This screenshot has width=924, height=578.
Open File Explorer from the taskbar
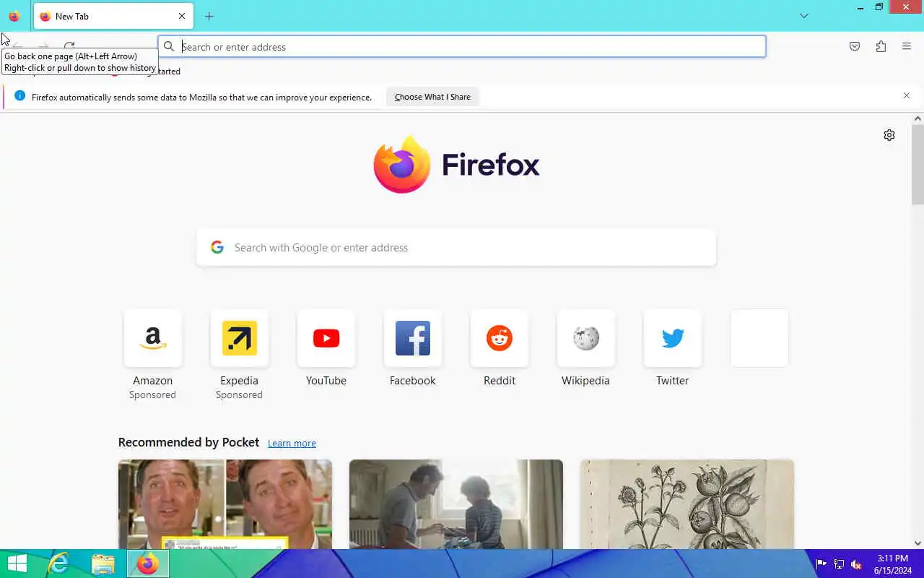(103, 564)
